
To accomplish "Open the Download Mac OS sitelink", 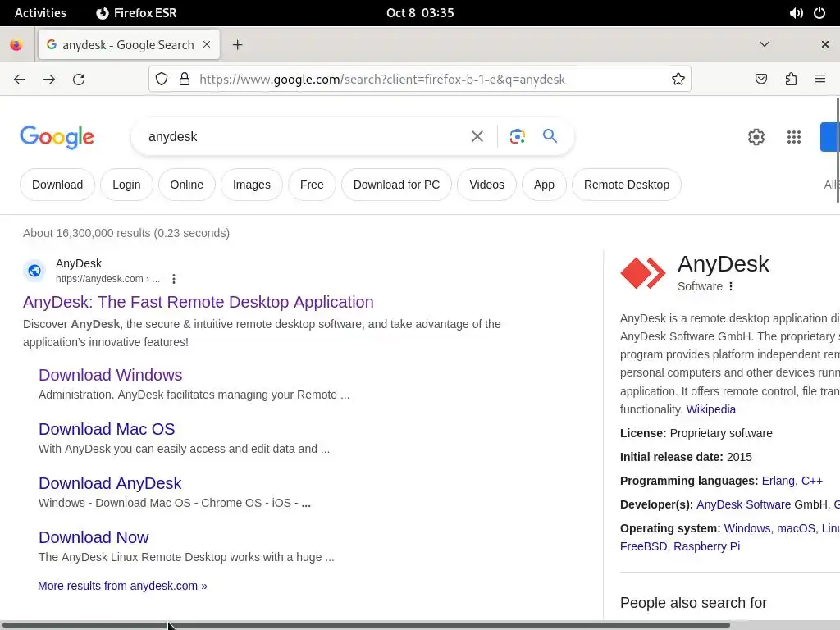I will [x=107, y=429].
